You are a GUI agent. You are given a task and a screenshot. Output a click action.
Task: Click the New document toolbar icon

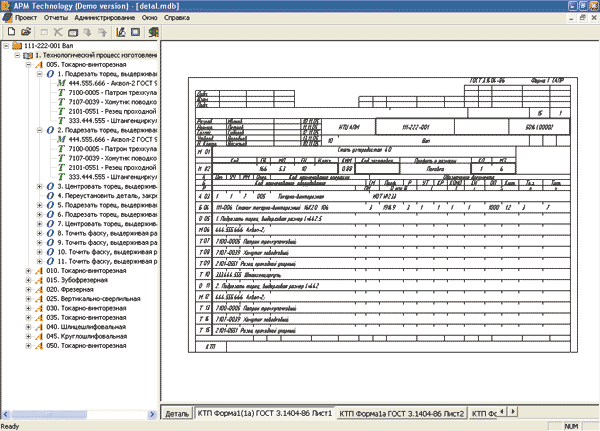[x=9, y=33]
